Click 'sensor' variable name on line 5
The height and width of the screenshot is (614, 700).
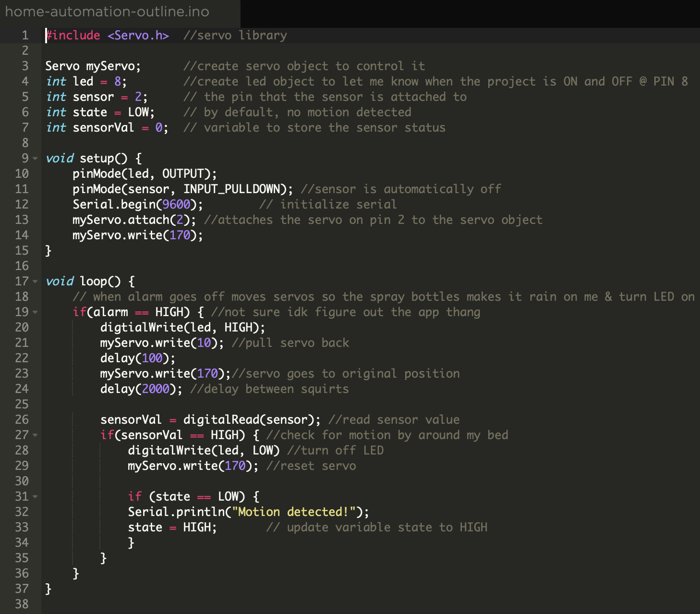94,97
